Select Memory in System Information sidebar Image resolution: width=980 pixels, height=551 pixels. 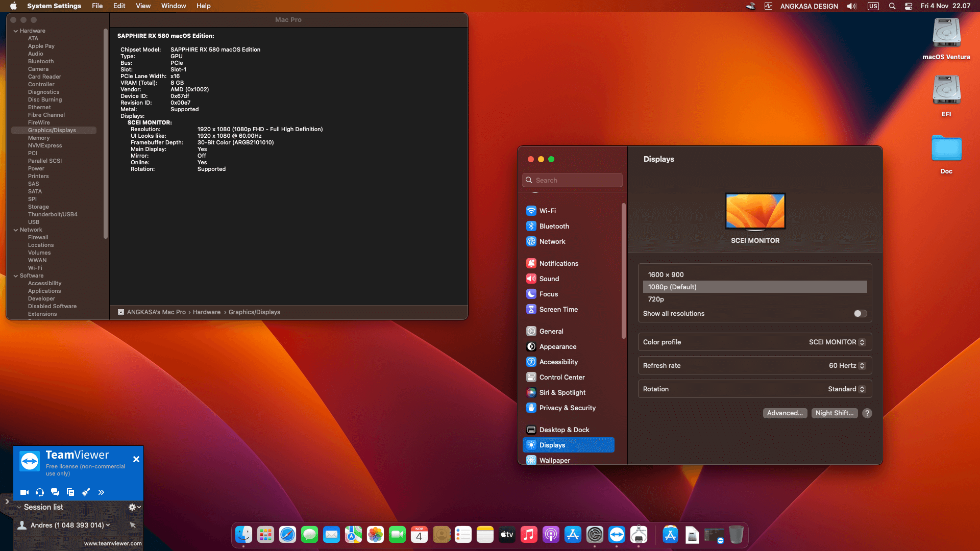click(x=39, y=138)
